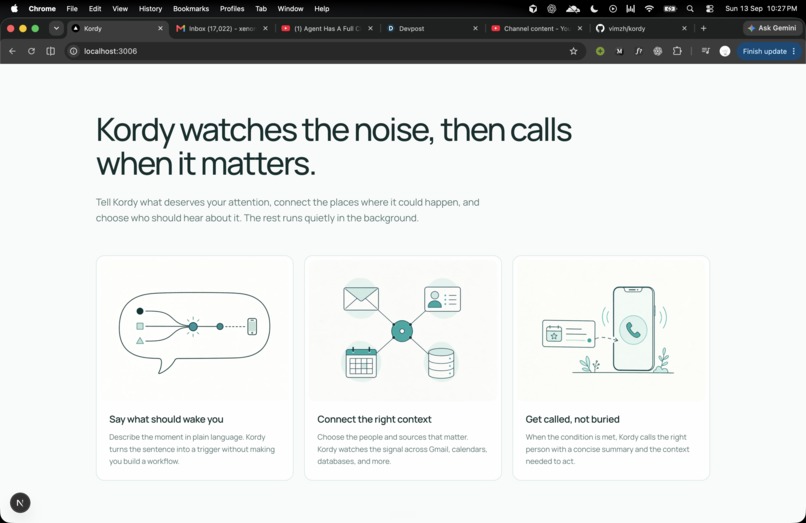Click the M extension icon
Image resolution: width=806 pixels, height=523 pixels.
(x=619, y=51)
